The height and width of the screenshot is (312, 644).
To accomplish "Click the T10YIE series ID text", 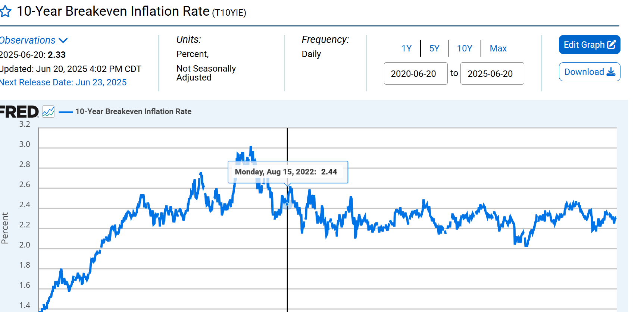I will coord(229,13).
